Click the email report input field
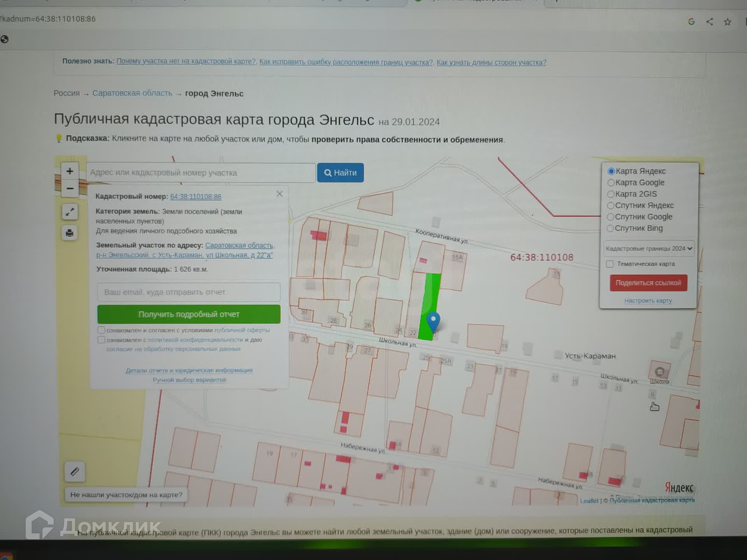This screenshot has height=560, width=747. 188,292
